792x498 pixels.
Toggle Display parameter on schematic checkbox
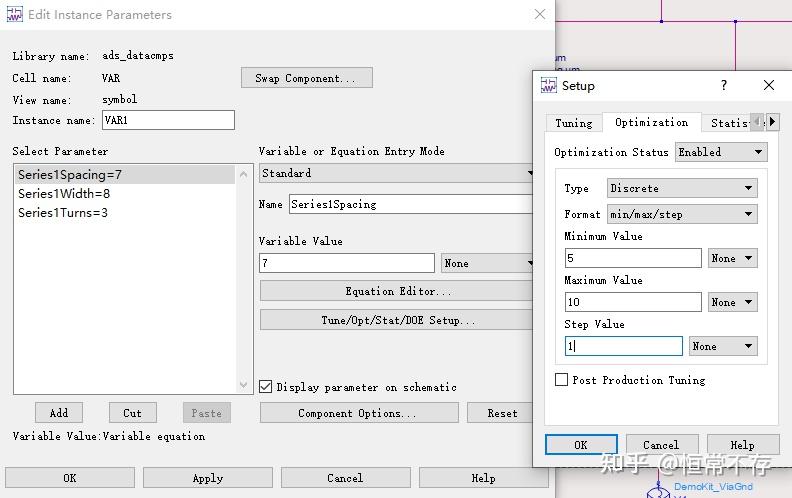point(266,387)
